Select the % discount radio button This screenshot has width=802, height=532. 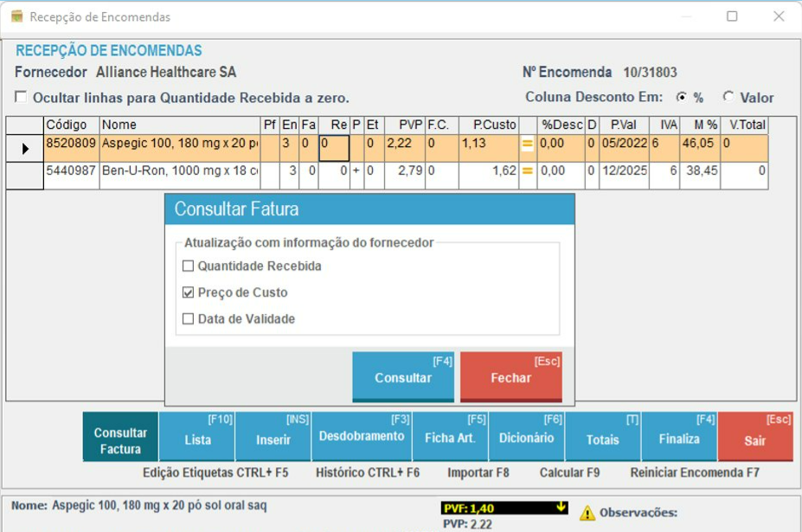coord(682,97)
